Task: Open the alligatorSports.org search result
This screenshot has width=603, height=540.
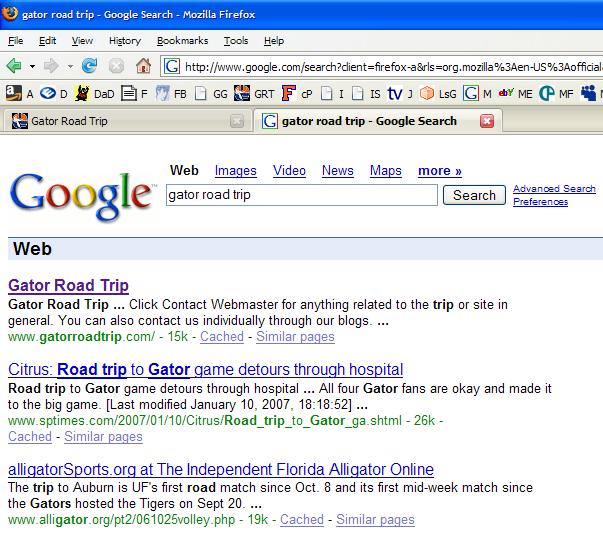Action: pyautogui.click(x=221, y=469)
